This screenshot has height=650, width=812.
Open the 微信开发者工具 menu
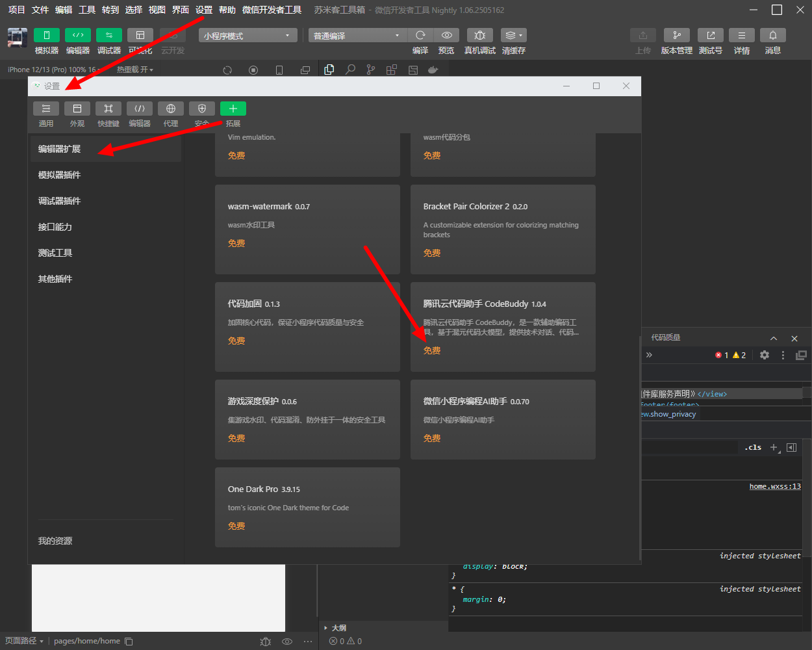(272, 10)
